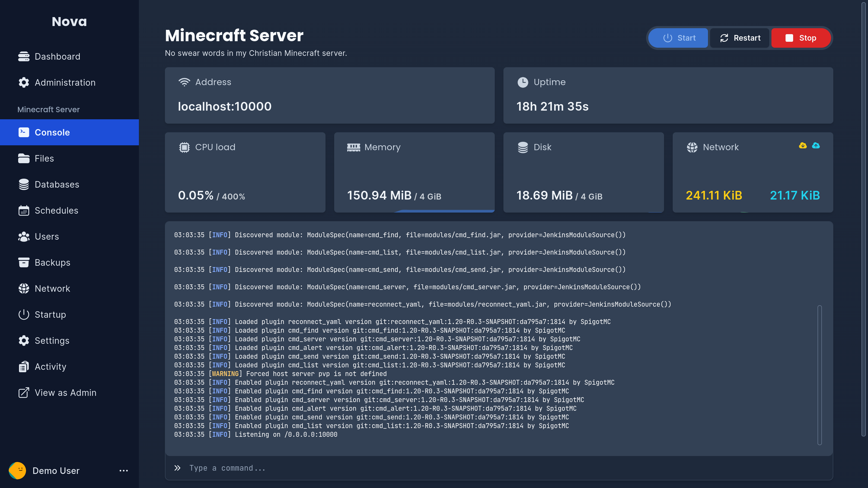Click the View as Admin link
The height and width of the screenshot is (488, 868).
(69, 393)
